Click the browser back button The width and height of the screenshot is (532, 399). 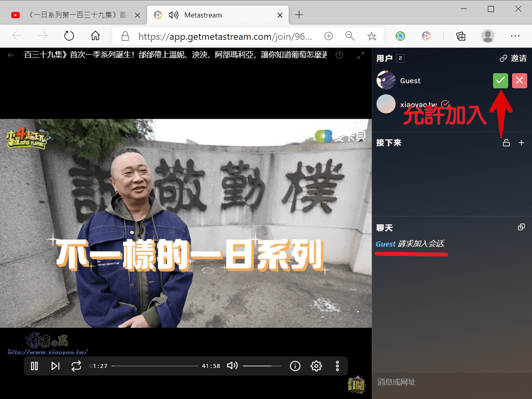pyautogui.click(x=17, y=36)
